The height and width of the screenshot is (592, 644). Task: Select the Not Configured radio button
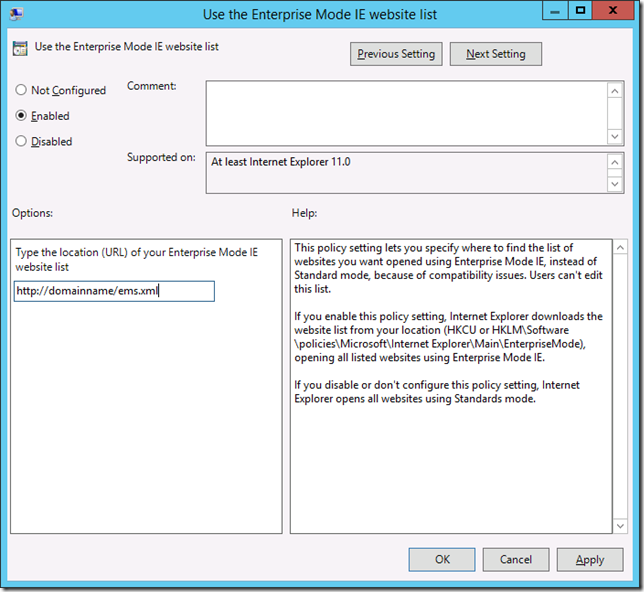point(21,90)
